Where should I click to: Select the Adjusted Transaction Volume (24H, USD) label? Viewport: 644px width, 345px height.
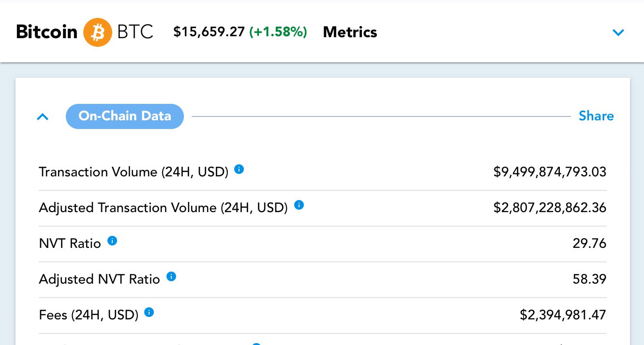[x=164, y=208]
